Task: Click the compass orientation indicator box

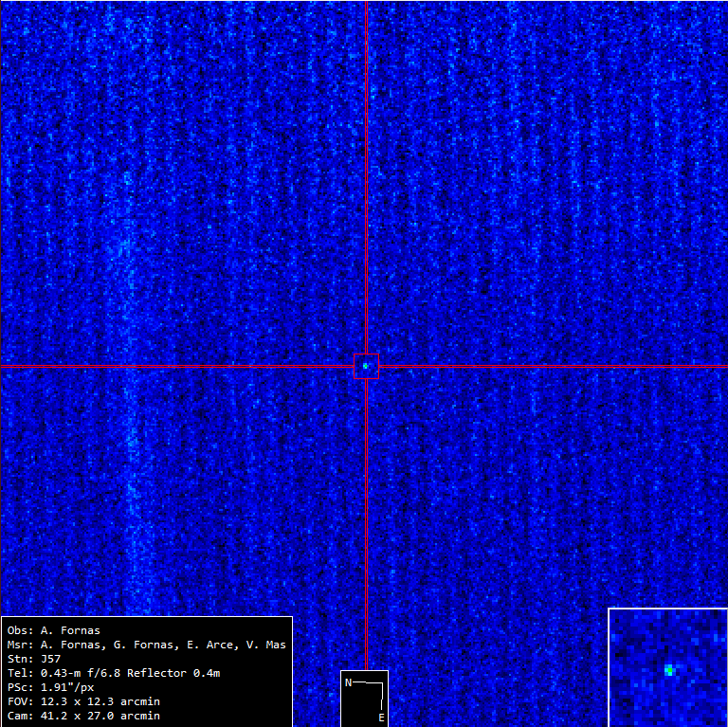Action: point(365,699)
